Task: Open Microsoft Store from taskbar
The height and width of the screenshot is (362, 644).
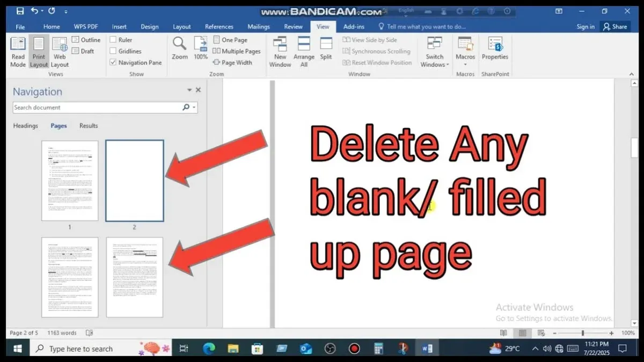Action: 257,349
